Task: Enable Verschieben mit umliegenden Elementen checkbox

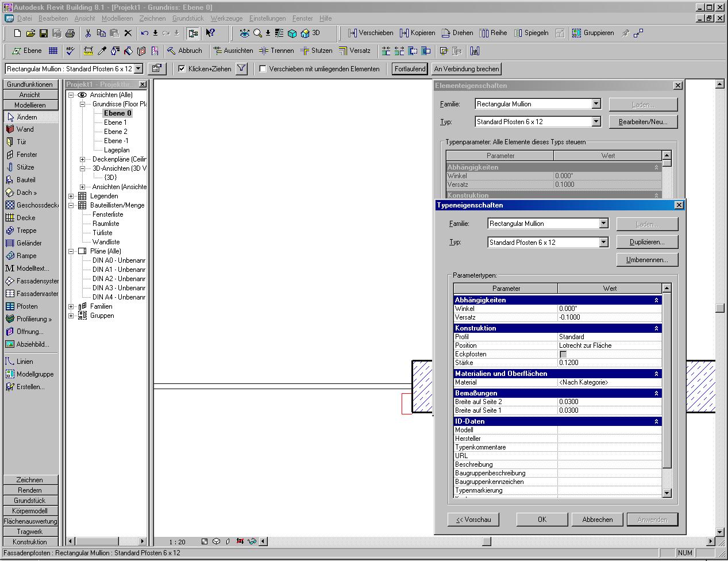Action: tap(263, 69)
